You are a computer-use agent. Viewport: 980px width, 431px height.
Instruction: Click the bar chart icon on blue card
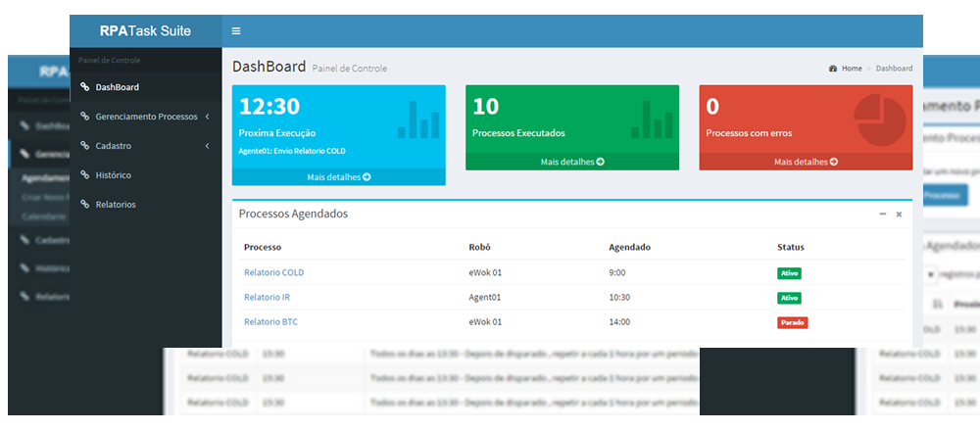coord(418,119)
